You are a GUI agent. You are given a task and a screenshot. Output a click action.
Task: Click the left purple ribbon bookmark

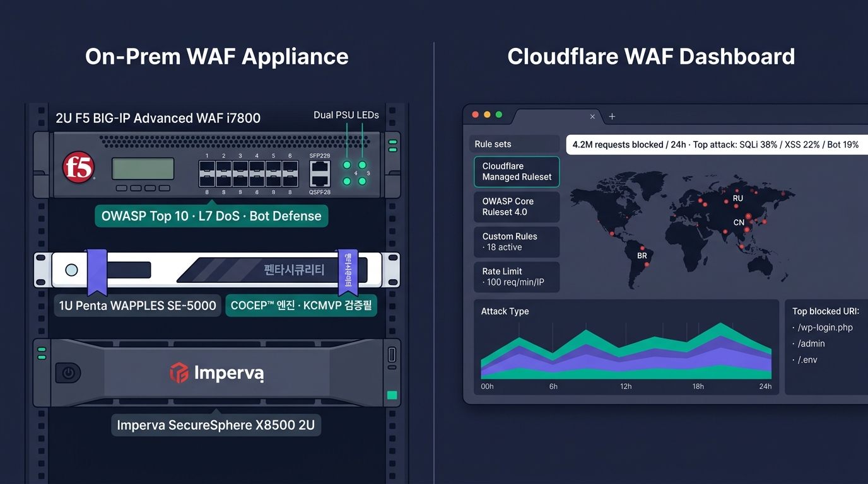pyautogui.click(x=97, y=272)
